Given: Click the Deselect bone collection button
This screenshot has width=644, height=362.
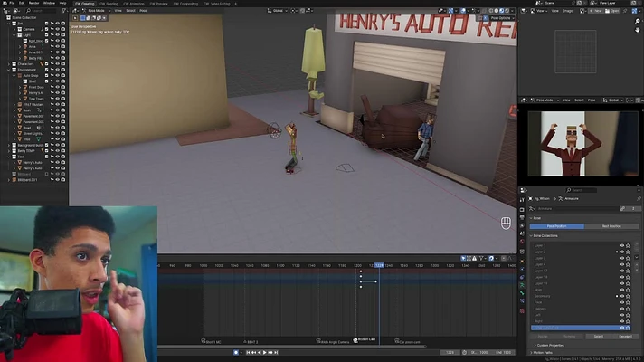Looking at the screenshot, I should tap(626, 336).
